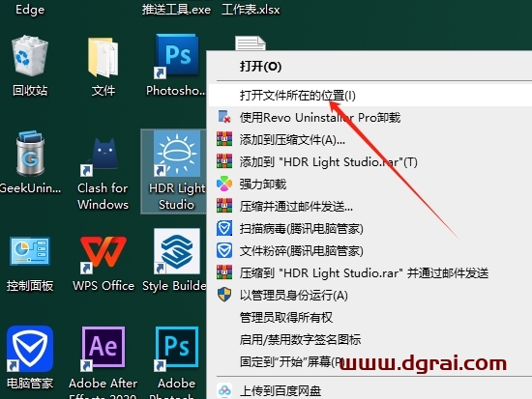Select the 电脑管家 desktop shortcut

coord(30,349)
